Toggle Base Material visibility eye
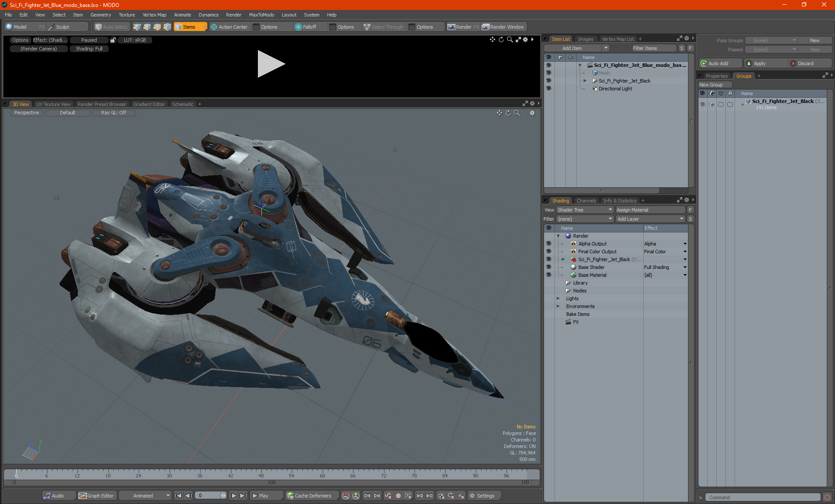Image resolution: width=835 pixels, height=504 pixels. coord(548,275)
